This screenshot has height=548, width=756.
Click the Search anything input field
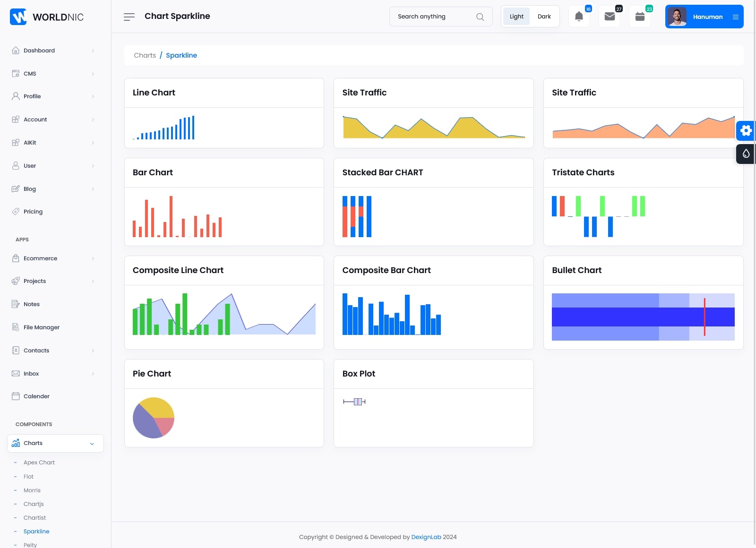[432, 17]
